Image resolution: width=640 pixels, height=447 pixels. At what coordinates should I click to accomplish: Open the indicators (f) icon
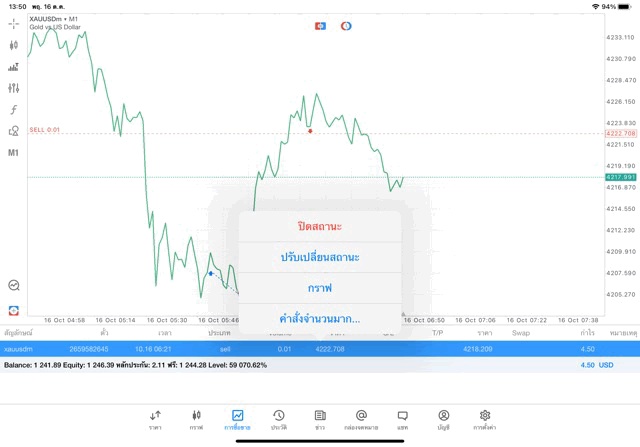[14, 110]
